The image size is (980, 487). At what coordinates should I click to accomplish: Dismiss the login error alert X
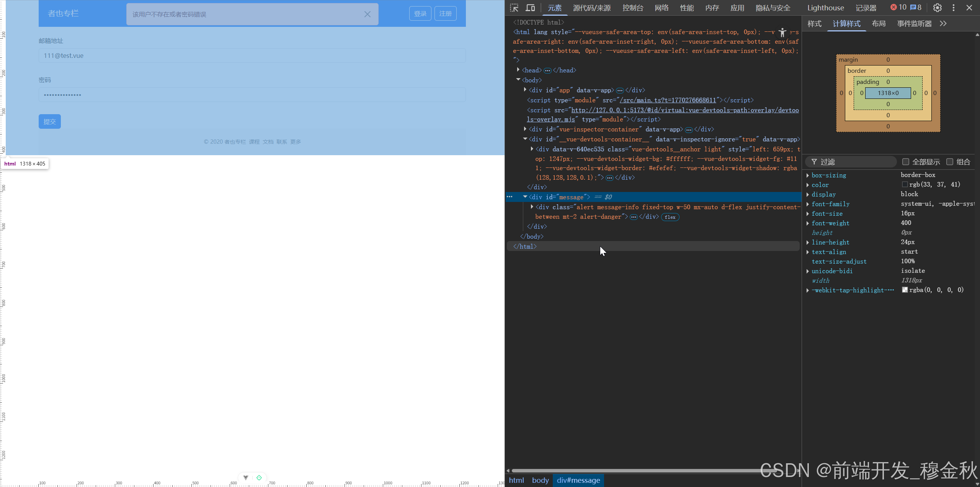(367, 14)
